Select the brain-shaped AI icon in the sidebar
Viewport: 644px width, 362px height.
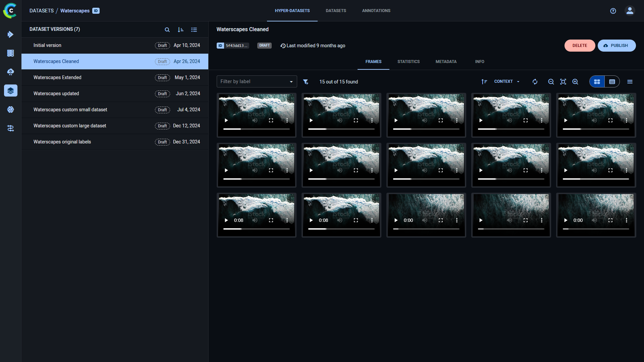click(x=11, y=109)
